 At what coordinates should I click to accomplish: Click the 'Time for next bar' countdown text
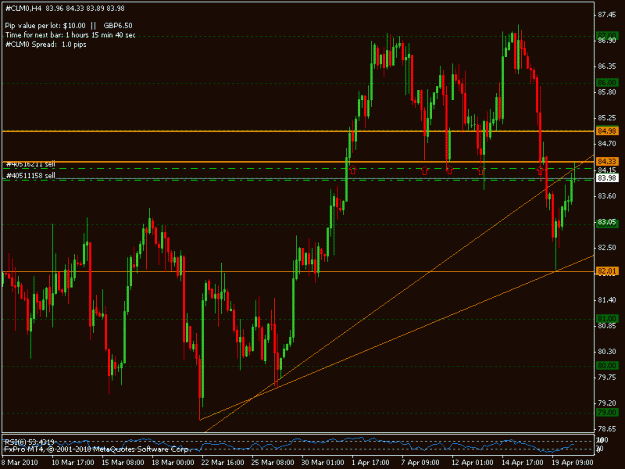point(70,35)
